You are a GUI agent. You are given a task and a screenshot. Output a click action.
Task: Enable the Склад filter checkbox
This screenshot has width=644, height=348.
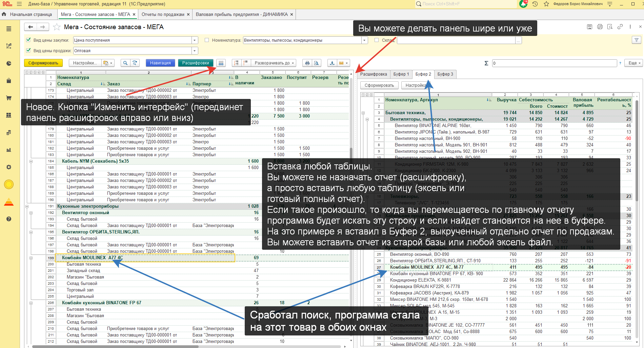(377, 40)
